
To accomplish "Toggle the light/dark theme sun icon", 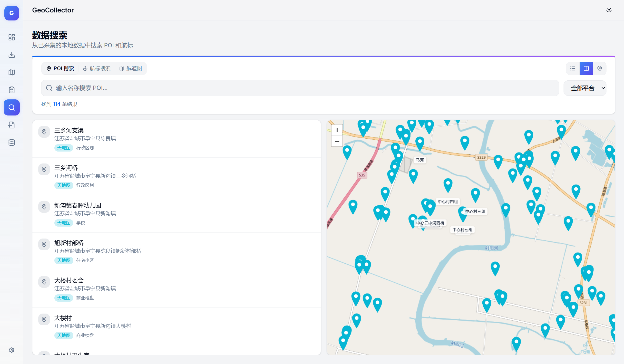I will (609, 10).
